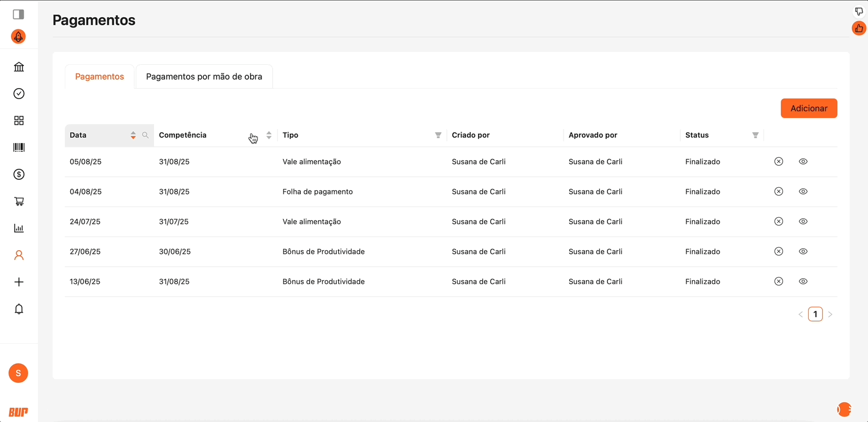View the Folha de pagamento row eye icon
The height and width of the screenshot is (422, 868).
[x=803, y=191]
